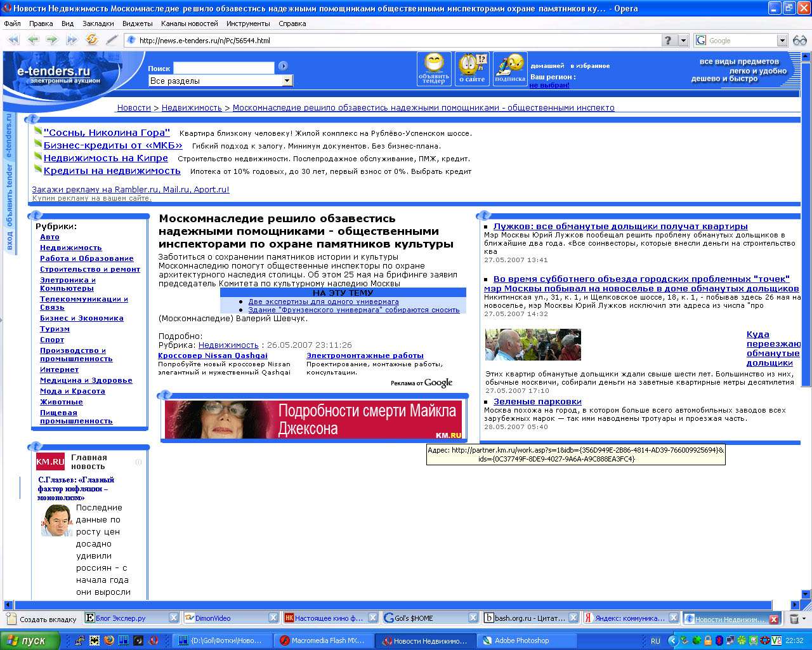
Task: Click the Michael Jackson banner ad
Action: click(313, 419)
